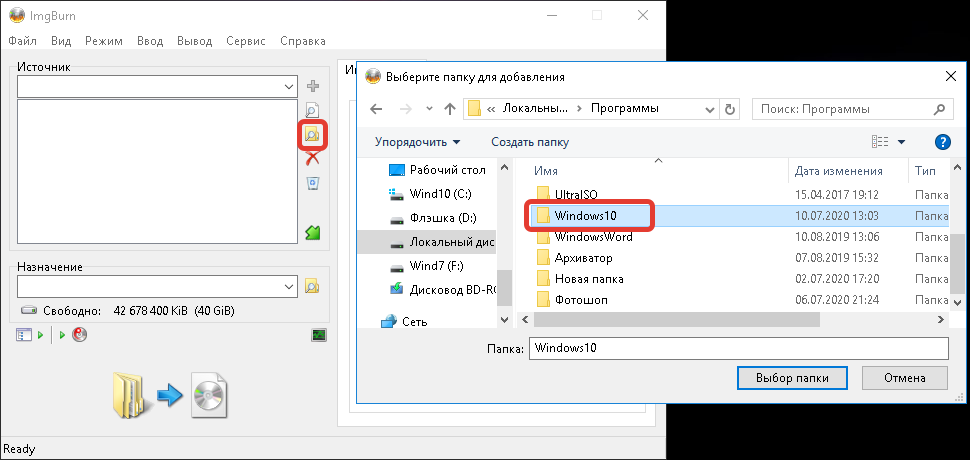The width and height of the screenshot is (970, 460).
Task: Click the Папка name input field
Action: click(738, 348)
